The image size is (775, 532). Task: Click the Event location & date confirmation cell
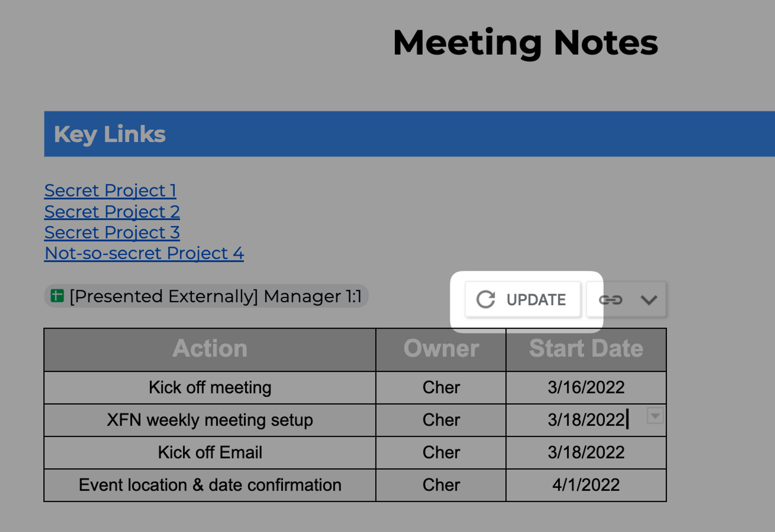click(210, 485)
